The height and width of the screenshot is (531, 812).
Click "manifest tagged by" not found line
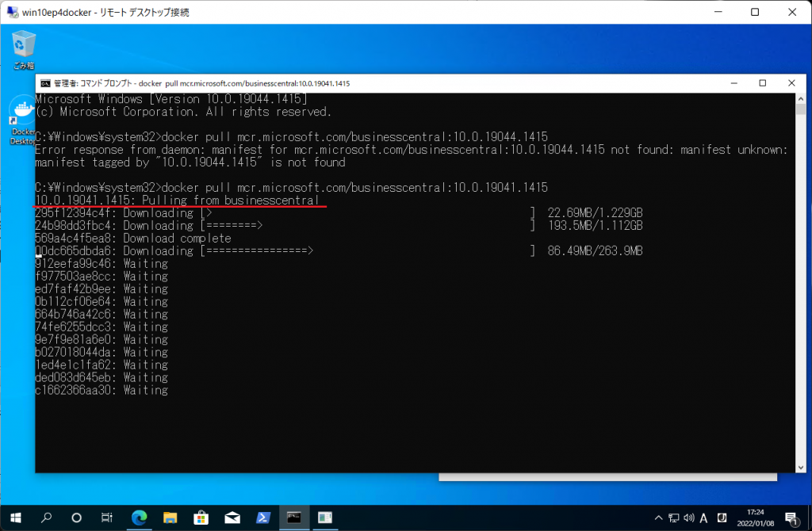pos(190,162)
